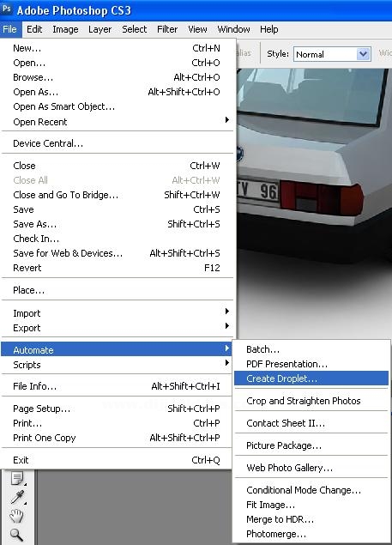
Task: Choose Open... from File menu
Action: [117, 63]
